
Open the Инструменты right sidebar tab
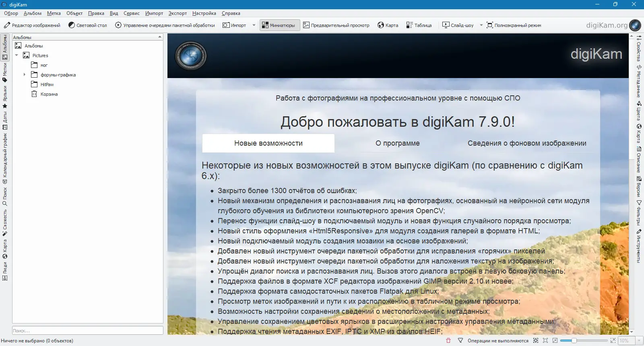(639, 246)
